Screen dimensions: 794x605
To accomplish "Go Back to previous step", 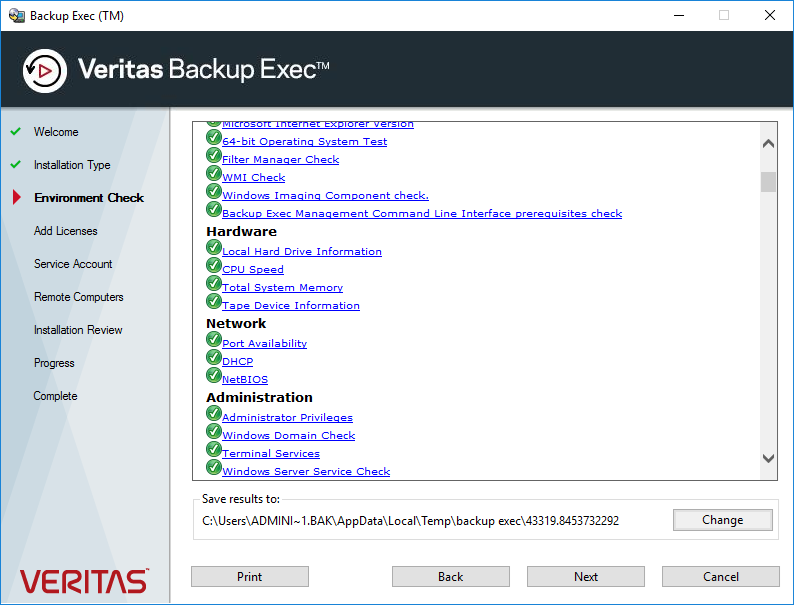I will [451, 577].
